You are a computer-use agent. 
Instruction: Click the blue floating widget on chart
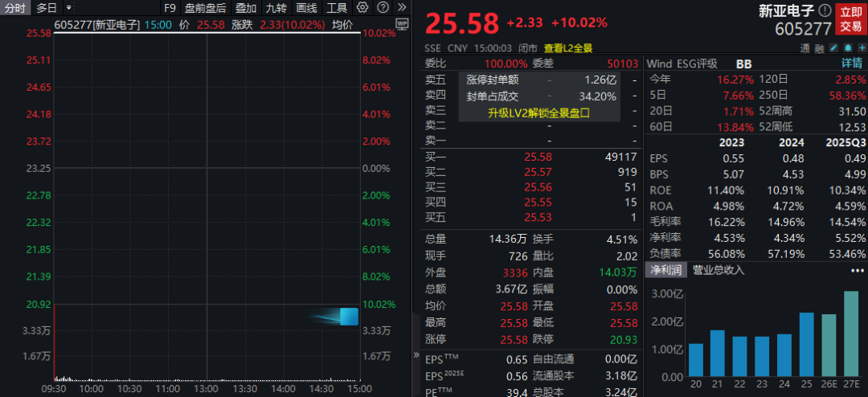(349, 317)
